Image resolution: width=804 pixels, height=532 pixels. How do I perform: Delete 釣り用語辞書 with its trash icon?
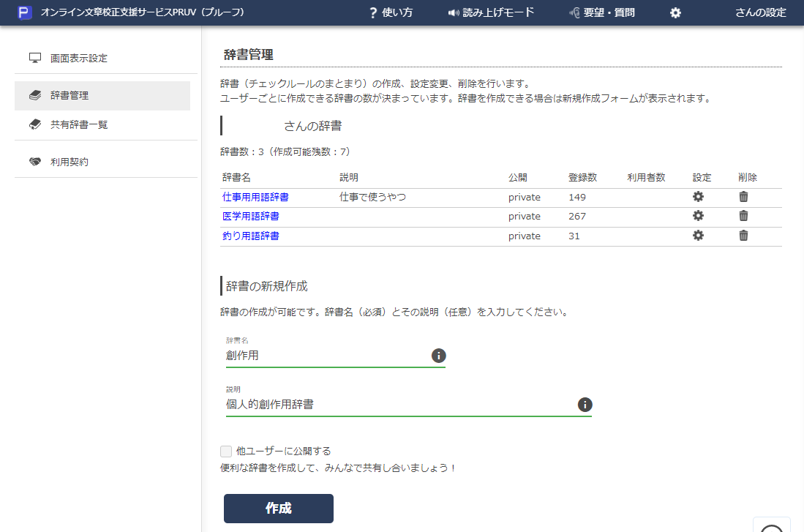point(744,236)
